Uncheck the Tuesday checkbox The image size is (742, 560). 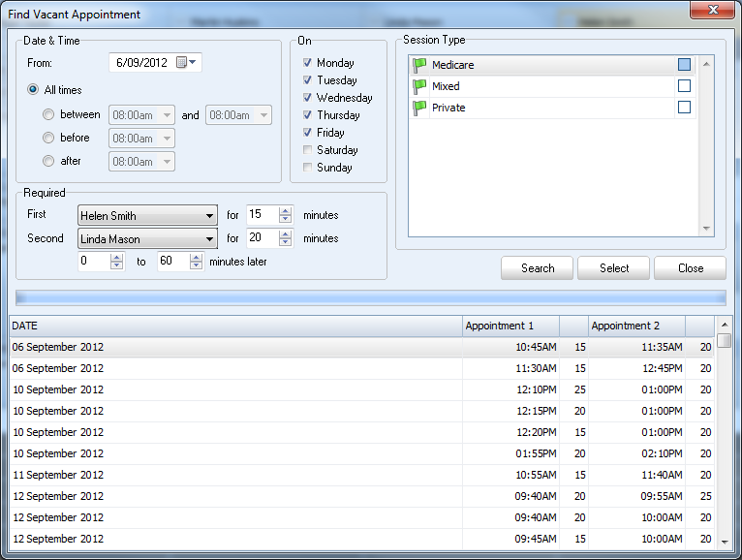tap(308, 80)
